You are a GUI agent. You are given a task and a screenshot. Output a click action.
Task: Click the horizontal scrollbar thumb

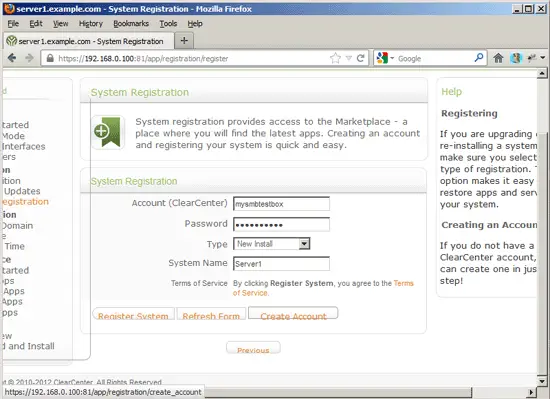pyautogui.click(x=338, y=392)
